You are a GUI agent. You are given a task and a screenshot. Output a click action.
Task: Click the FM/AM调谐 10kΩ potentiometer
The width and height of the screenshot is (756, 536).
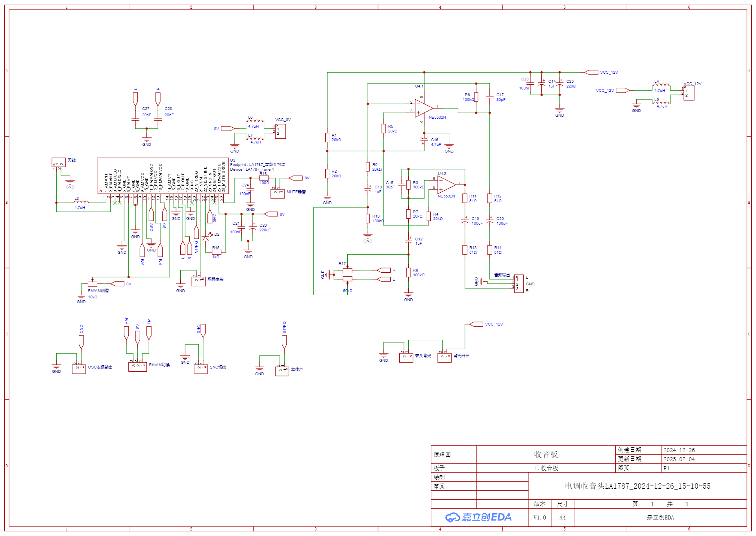pyautogui.click(x=93, y=283)
